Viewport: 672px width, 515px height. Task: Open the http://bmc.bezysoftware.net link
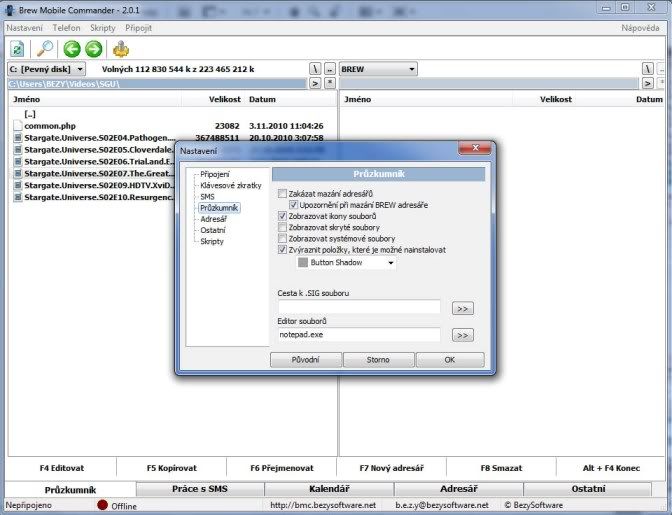tap(323, 505)
